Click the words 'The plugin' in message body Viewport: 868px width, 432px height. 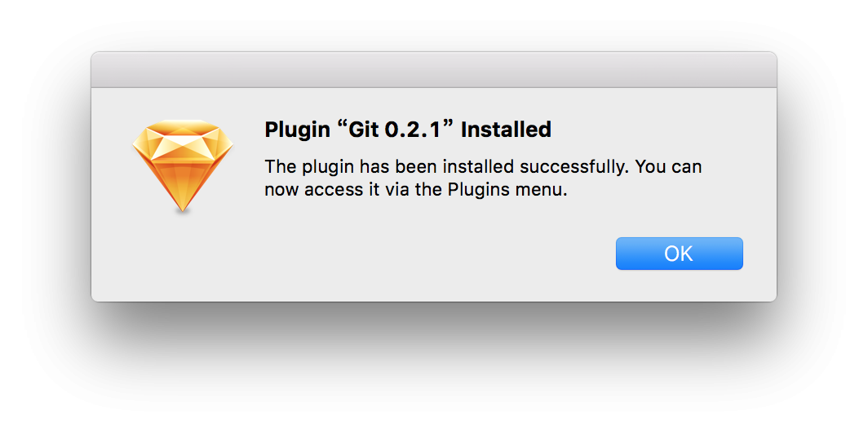pos(308,167)
